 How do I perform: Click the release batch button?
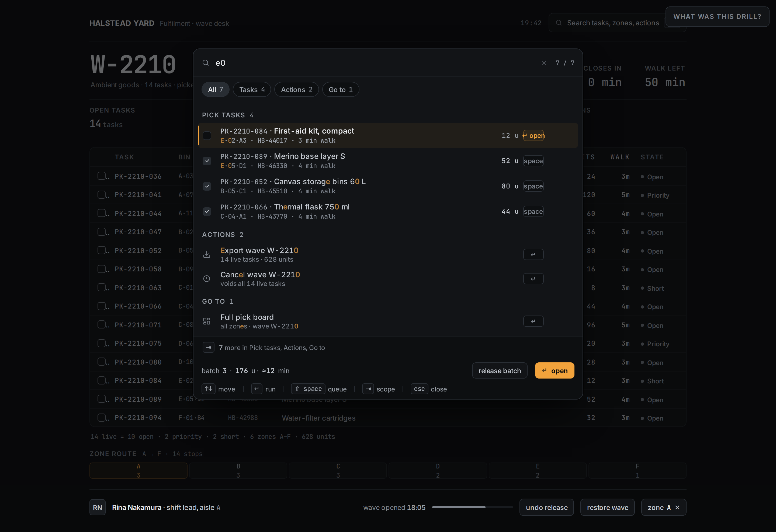point(500,370)
